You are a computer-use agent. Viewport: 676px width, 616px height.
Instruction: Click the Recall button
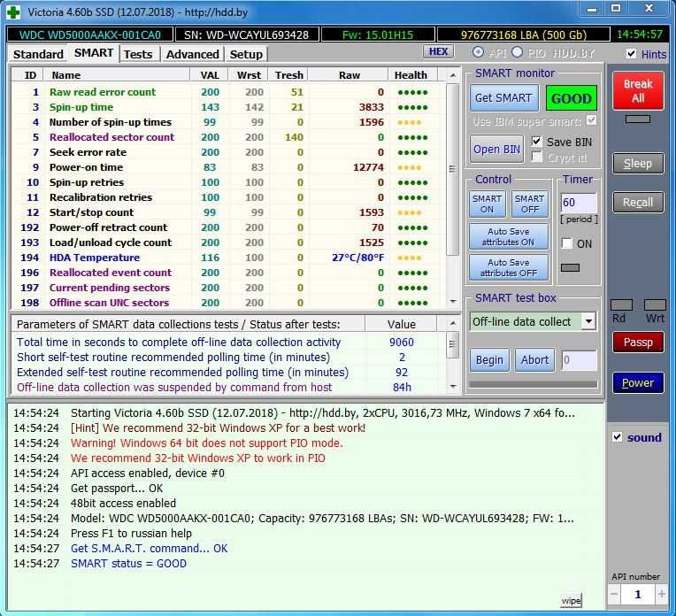click(x=638, y=203)
